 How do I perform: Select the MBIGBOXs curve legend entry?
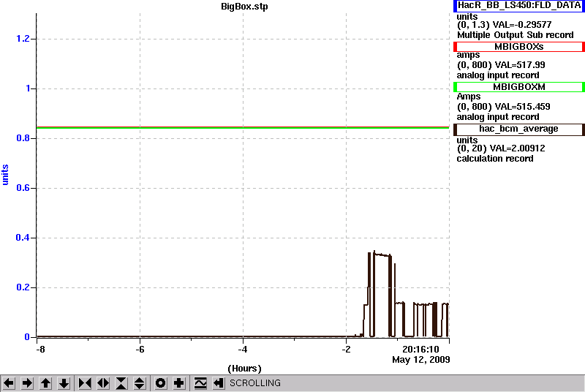coord(519,47)
